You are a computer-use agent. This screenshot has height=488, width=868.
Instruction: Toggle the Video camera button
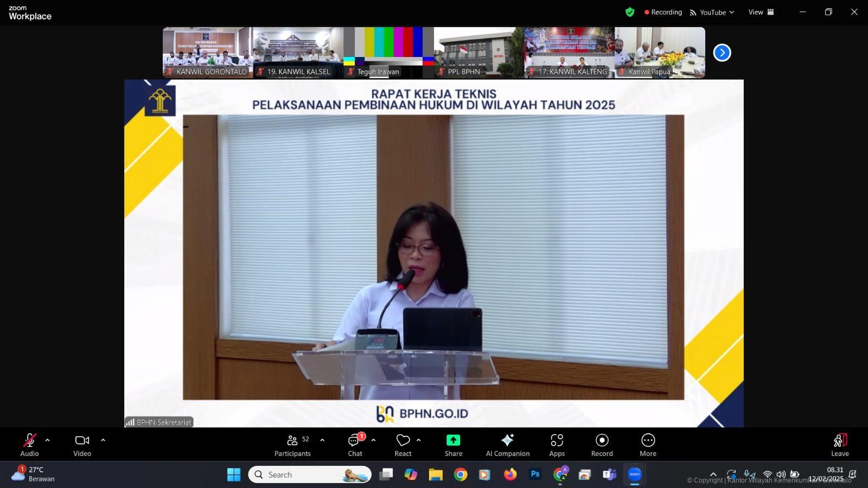click(82, 445)
